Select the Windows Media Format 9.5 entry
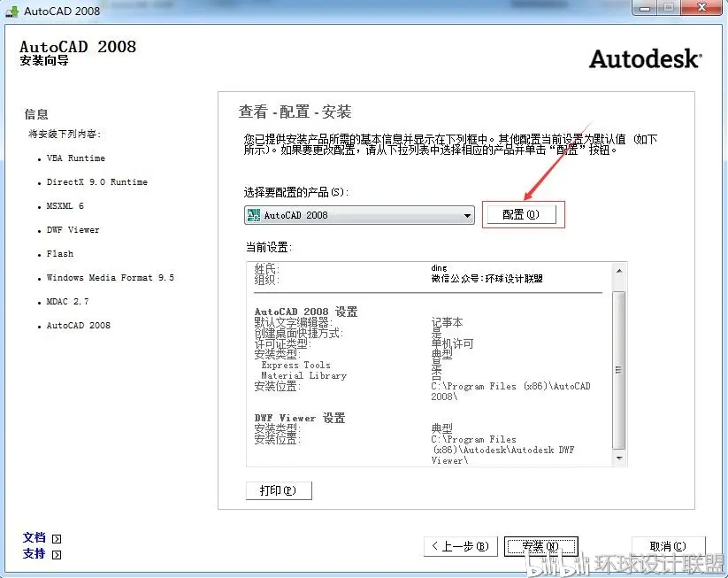 [111, 278]
